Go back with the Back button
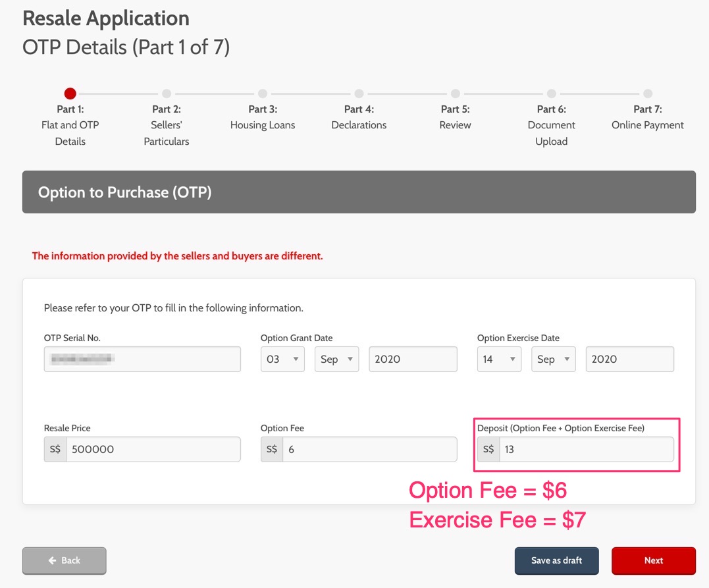This screenshot has height=588, width=709. point(65,560)
